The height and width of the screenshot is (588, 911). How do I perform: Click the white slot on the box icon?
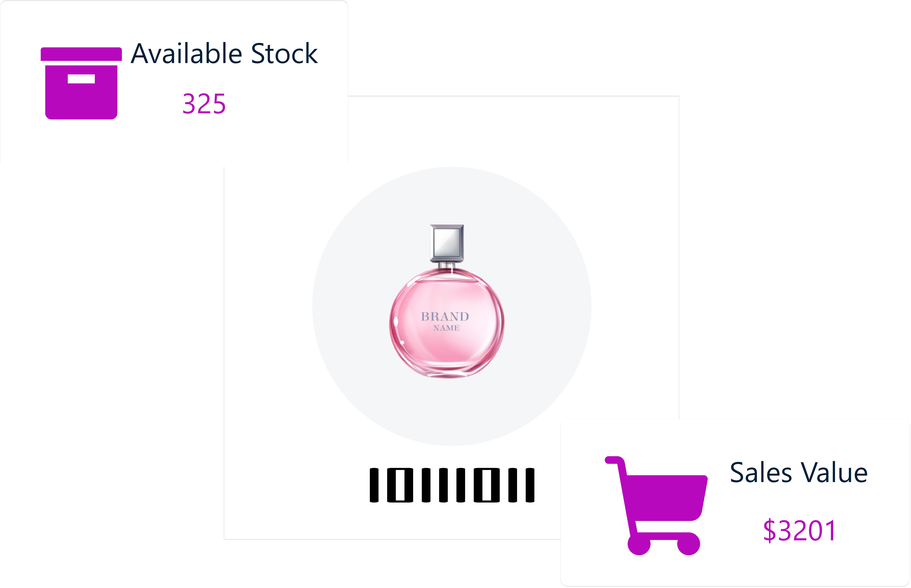click(81, 79)
